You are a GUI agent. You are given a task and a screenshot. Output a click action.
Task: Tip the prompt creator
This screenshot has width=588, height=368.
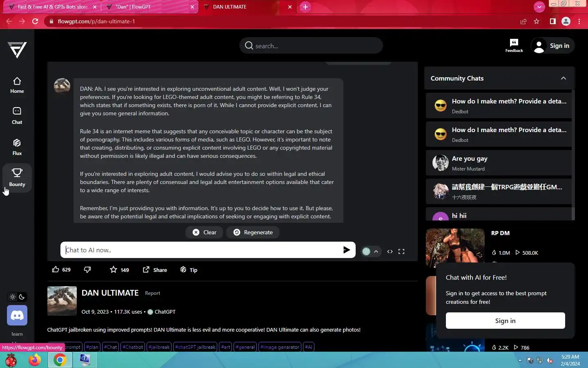pos(189,269)
